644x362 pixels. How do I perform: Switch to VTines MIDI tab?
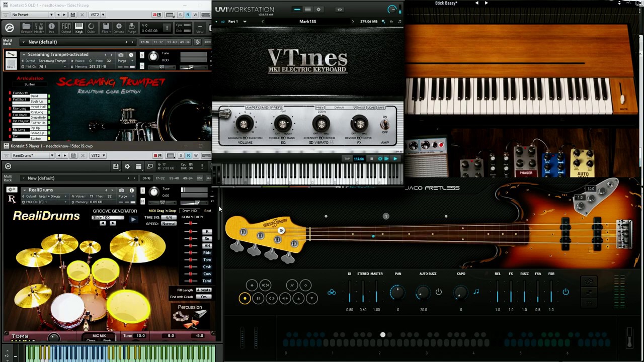tap(265, 108)
